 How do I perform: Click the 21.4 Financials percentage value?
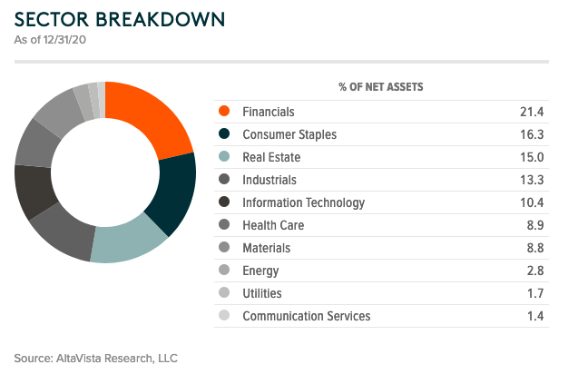tap(531, 112)
